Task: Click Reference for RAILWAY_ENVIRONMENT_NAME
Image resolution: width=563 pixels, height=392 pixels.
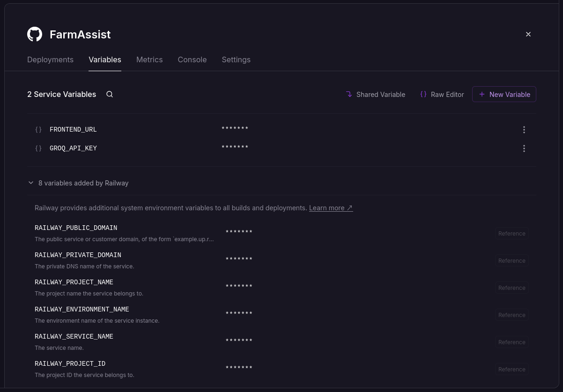Action: tap(512, 315)
